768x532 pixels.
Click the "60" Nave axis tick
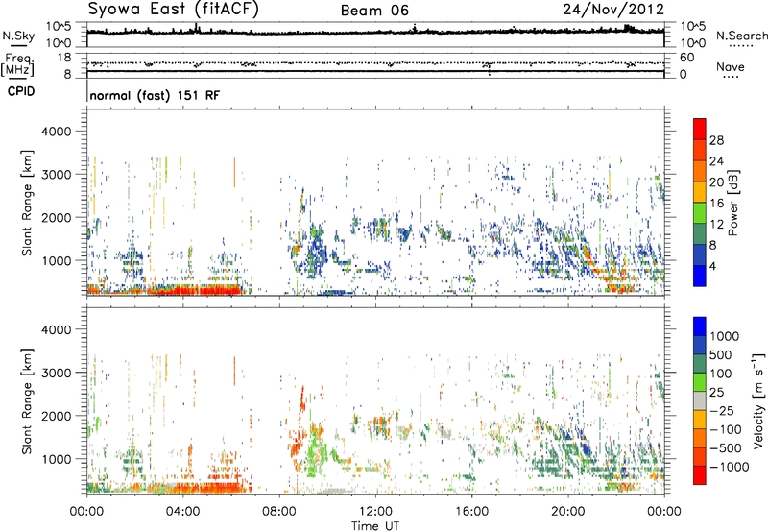point(686,58)
